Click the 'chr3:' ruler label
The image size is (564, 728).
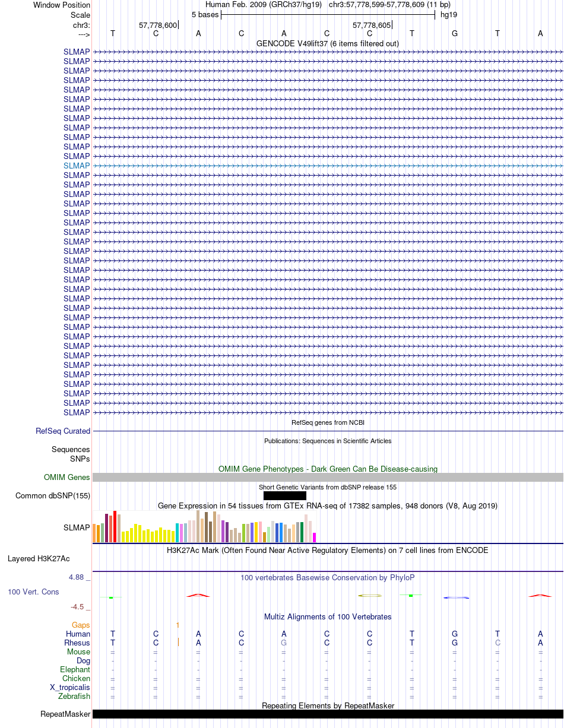click(x=81, y=25)
